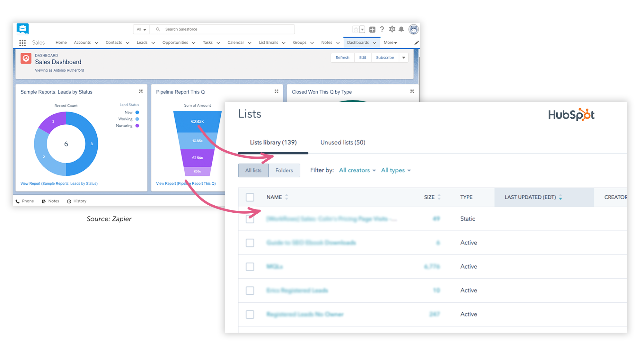Viewport: 644px width, 347px height.
Task: Click the €164K funnel segment
Action: click(198, 158)
